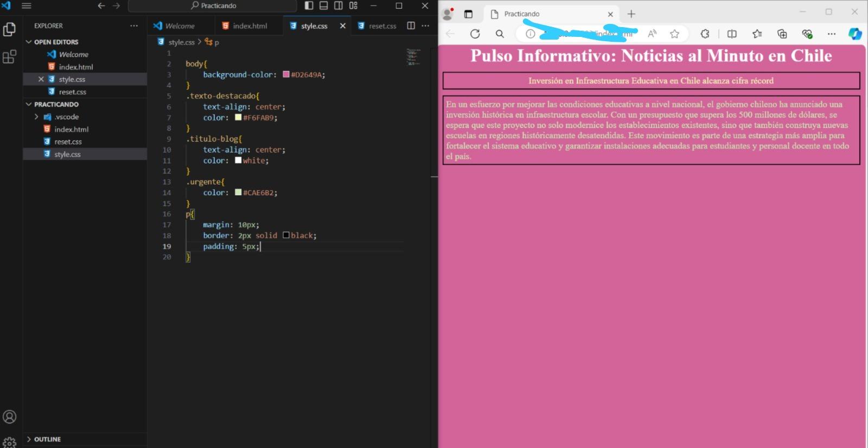Open Explorer views and more actions menu
The image size is (868, 448).
[x=134, y=25]
